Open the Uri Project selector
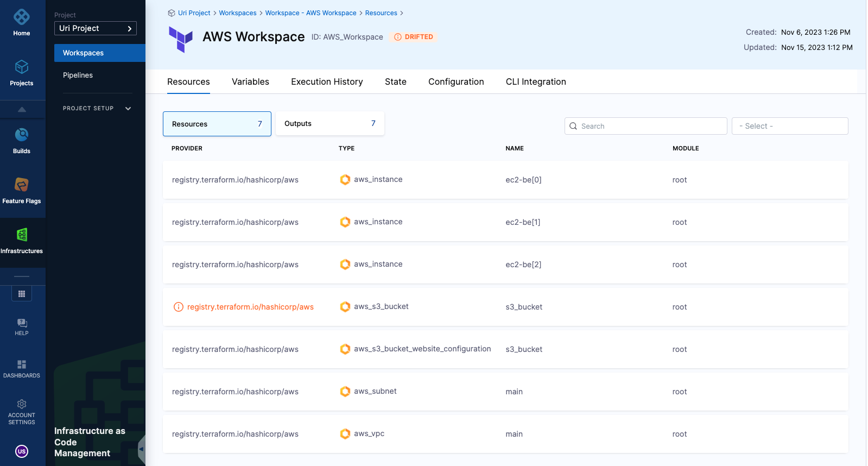This screenshot has height=466, width=868. point(96,28)
